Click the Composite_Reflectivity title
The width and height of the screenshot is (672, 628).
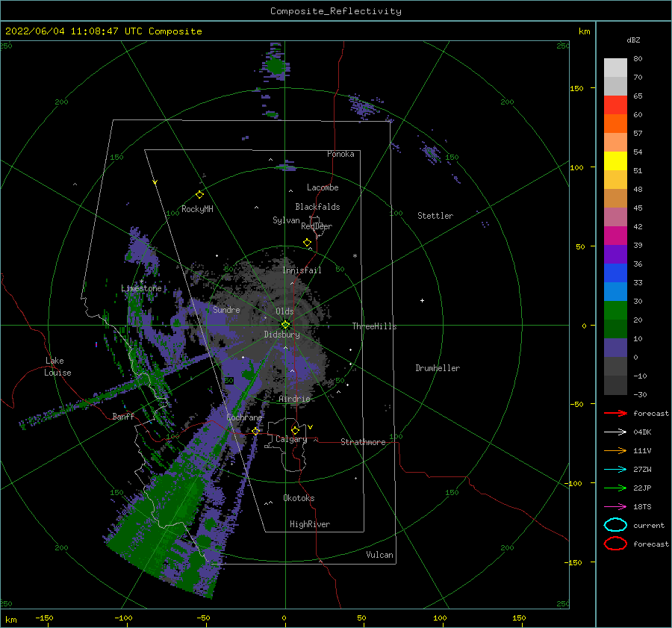[336, 11]
